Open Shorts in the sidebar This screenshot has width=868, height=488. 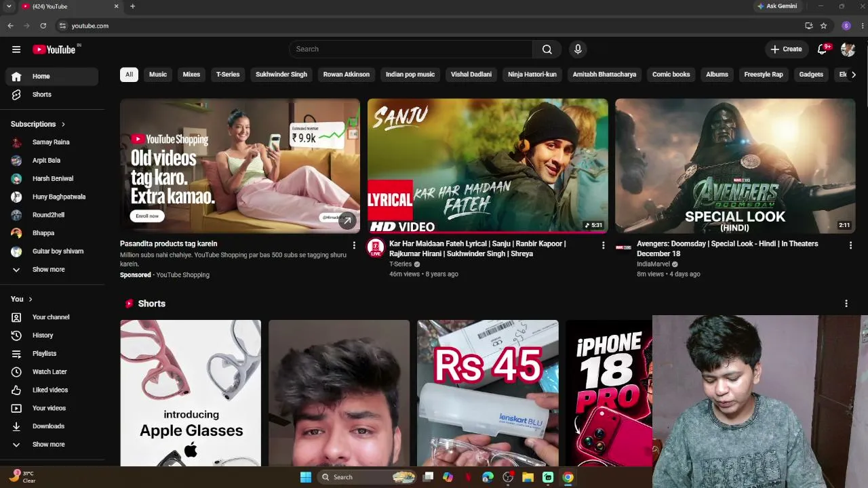coord(52,95)
